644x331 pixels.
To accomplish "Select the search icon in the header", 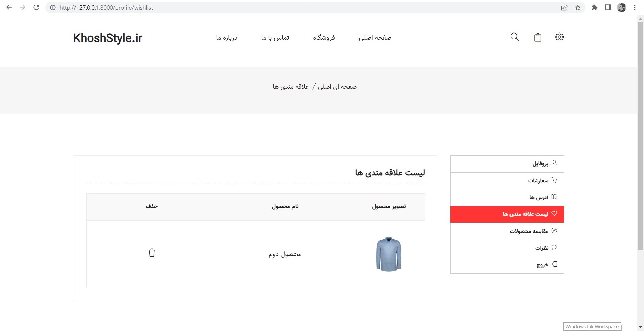I will click(x=514, y=37).
